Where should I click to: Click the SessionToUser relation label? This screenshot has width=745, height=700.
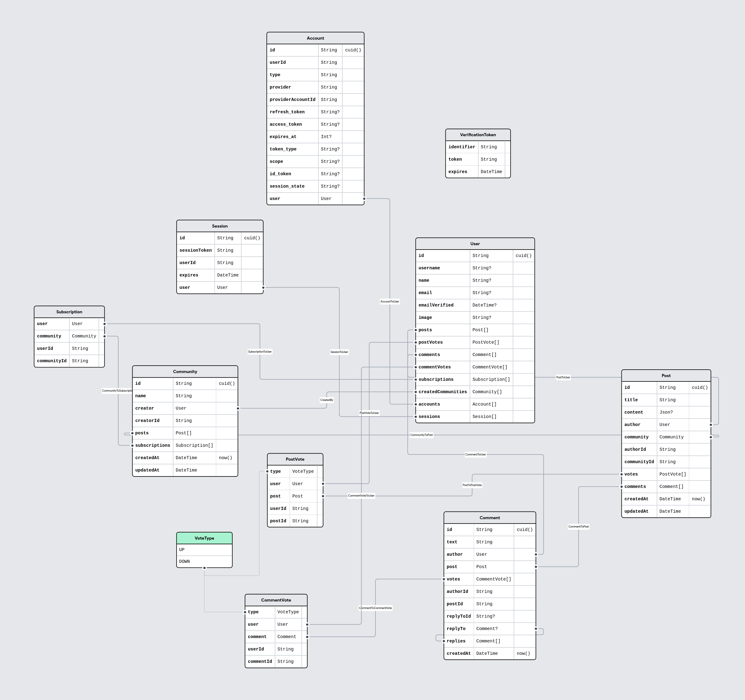click(x=339, y=352)
